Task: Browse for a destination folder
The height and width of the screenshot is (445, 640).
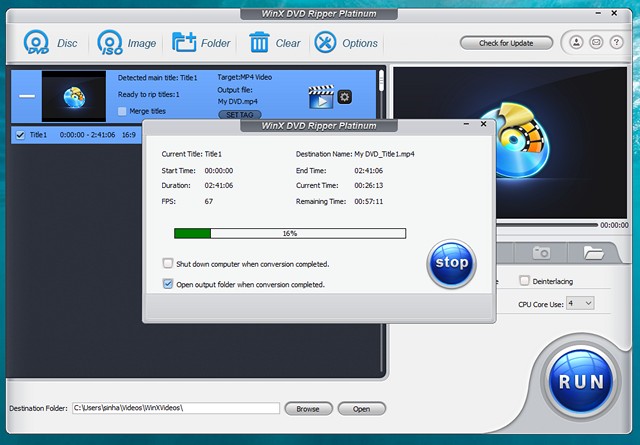Action: [x=308, y=409]
